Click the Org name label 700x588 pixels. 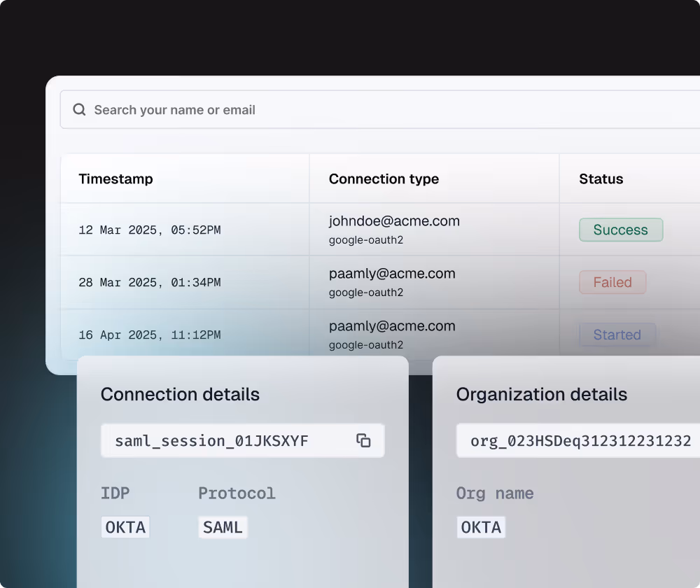tap(495, 493)
